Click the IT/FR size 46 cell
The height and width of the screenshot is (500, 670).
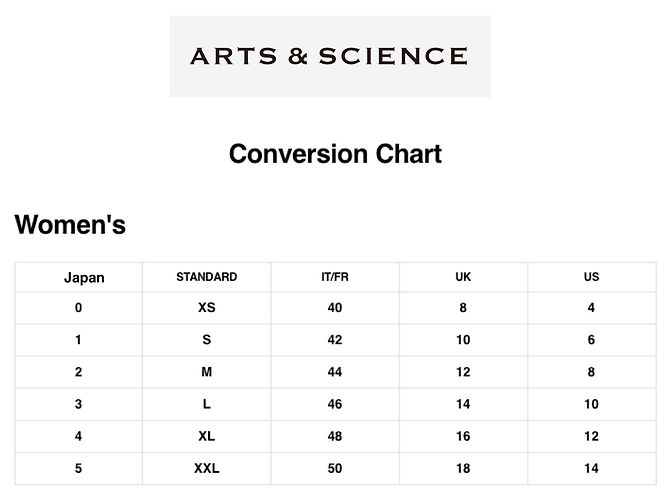[x=335, y=404]
